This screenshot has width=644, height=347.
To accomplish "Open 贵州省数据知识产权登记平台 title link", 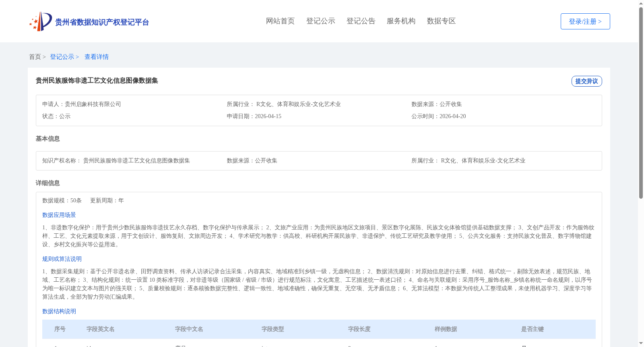I will [102, 22].
